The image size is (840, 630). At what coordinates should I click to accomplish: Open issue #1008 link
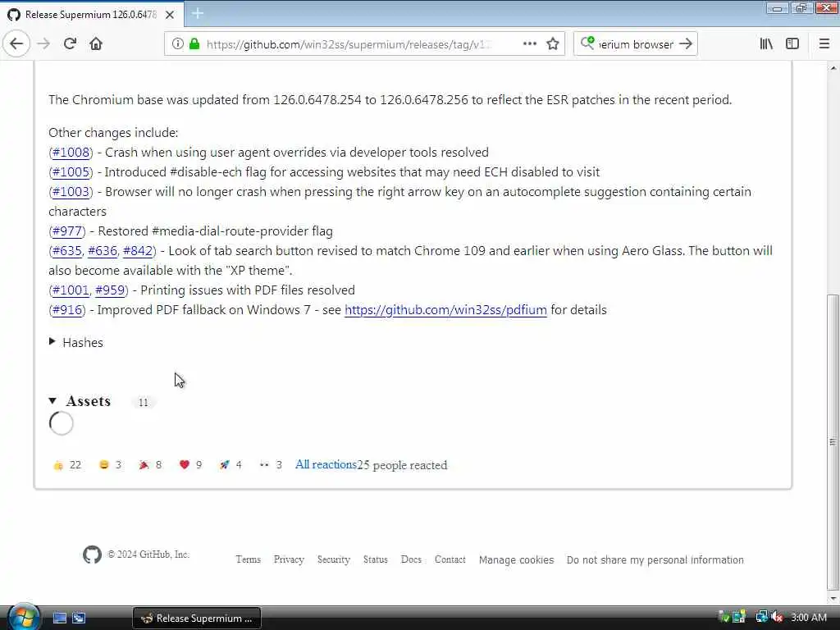click(x=71, y=152)
